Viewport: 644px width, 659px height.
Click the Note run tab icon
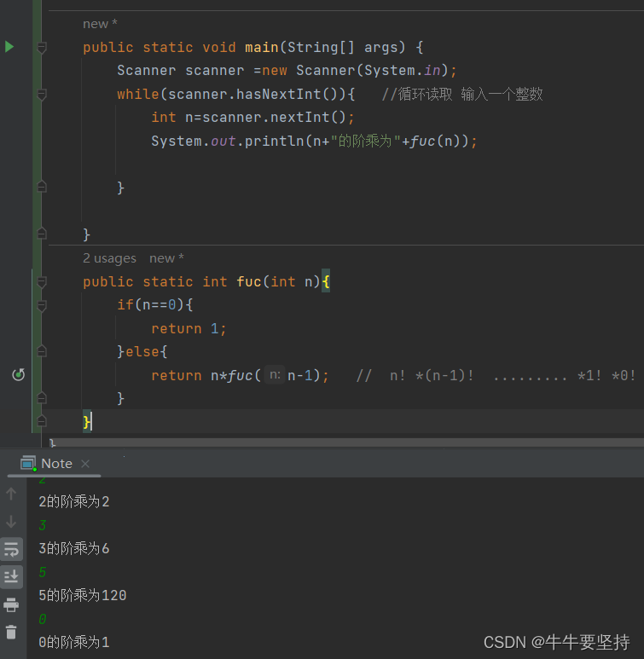(x=29, y=464)
